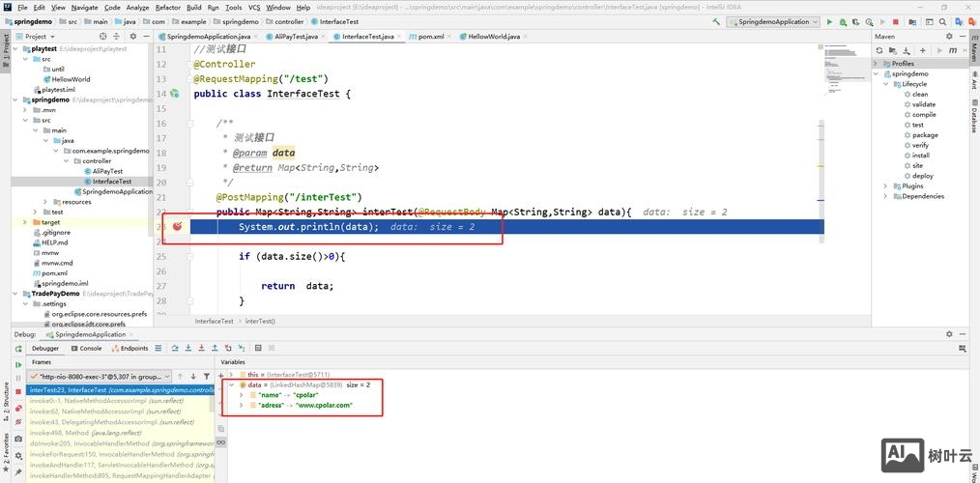Click Frames list vertical scrollbar
This screenshot has height=483, width=980.
tap(212, 404)
